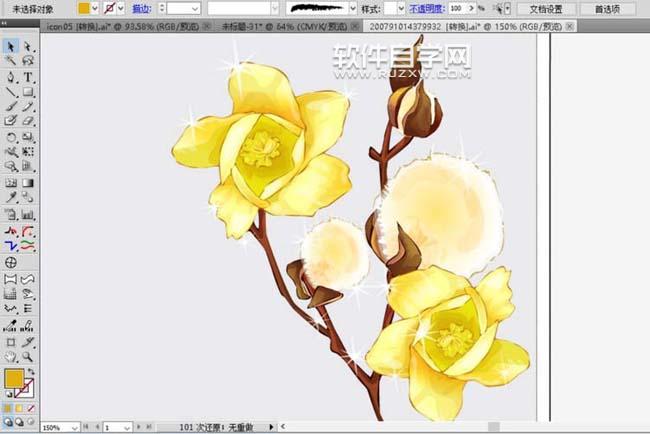Select the Rectangle shape tool

[28, 92]
